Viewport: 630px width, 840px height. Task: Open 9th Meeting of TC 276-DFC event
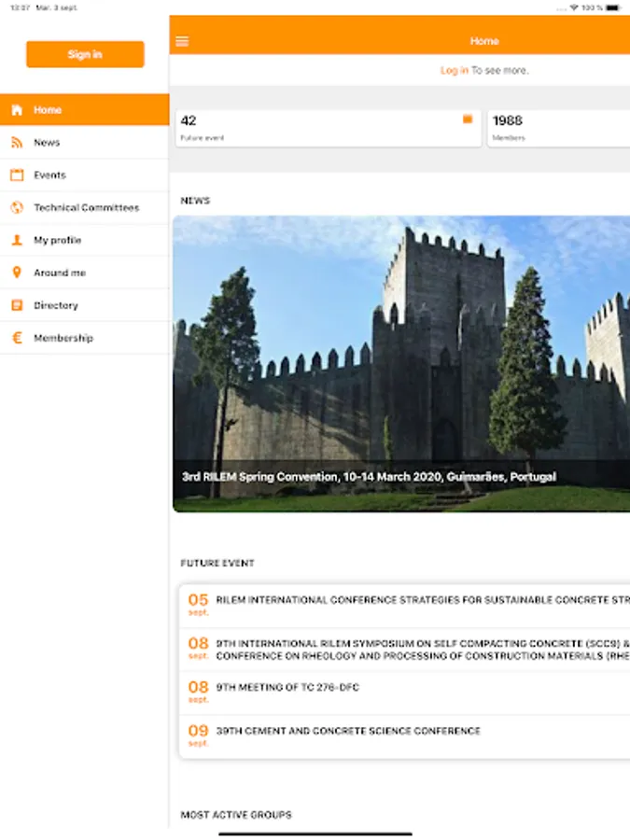pos(404,693)
